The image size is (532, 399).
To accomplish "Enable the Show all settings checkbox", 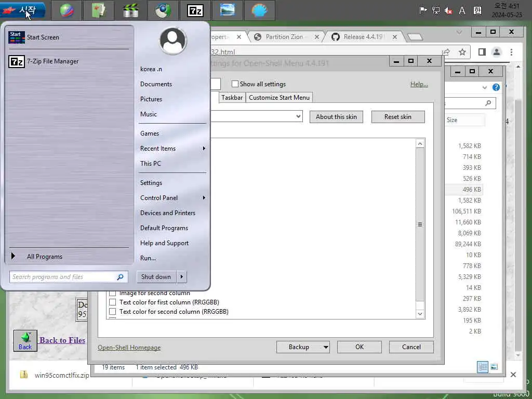I will coord(235,84).
